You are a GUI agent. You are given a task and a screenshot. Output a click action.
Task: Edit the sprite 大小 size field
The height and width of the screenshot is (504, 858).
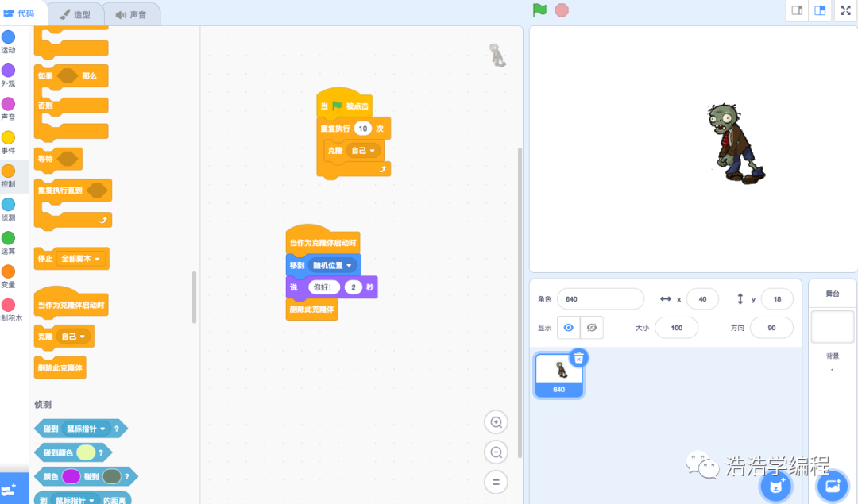pos(676,328)
